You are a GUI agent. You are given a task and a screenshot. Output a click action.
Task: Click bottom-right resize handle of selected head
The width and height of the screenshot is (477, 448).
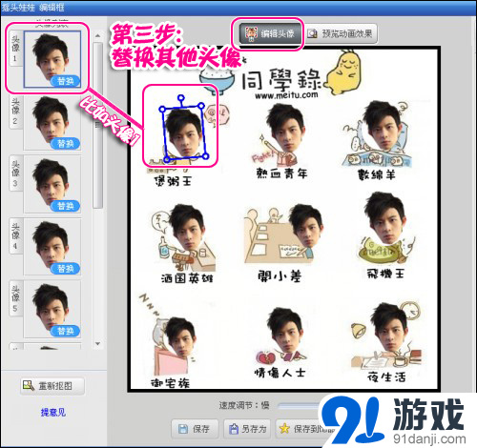205,156
